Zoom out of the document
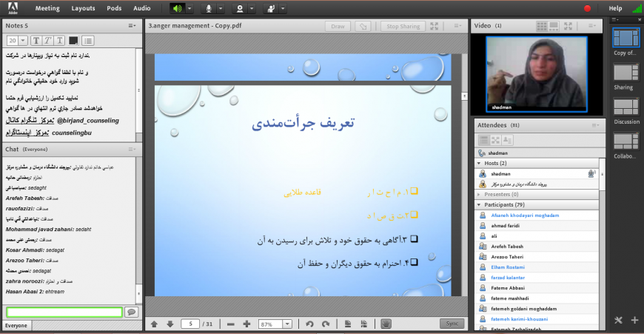644x334 pixels. tap(230, 324)
